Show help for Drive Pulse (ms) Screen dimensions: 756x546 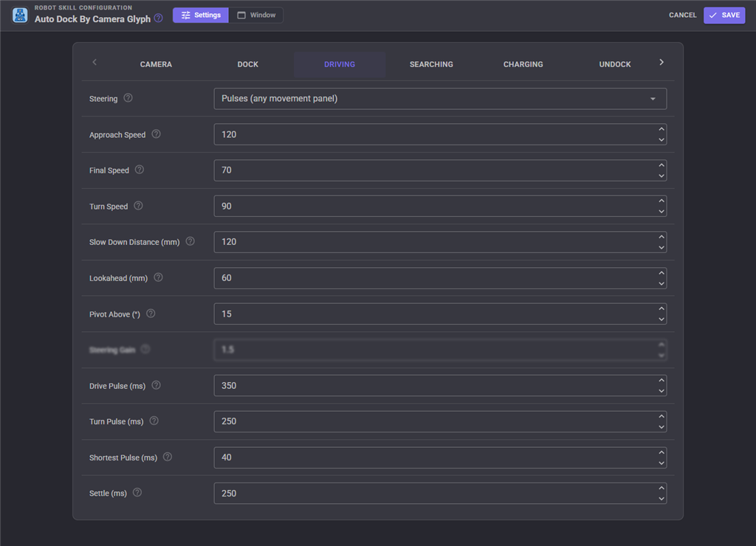[x=157, y=385]
